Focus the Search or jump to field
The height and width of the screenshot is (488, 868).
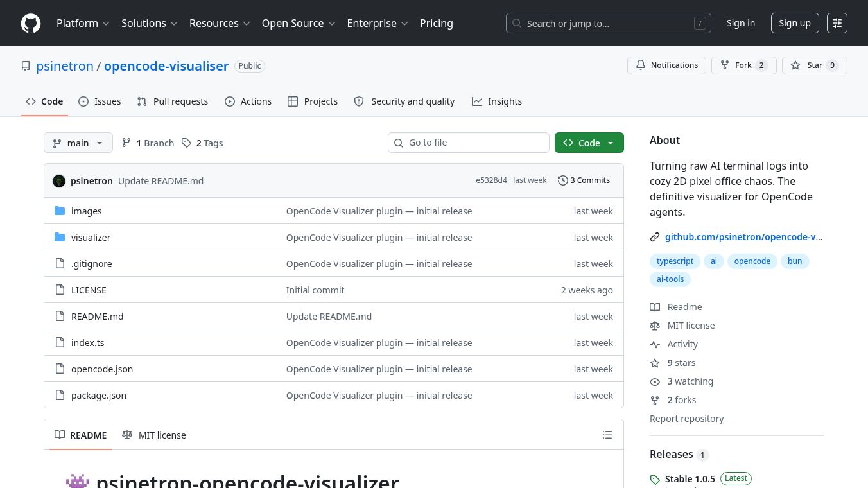click(x=609, y=23)
